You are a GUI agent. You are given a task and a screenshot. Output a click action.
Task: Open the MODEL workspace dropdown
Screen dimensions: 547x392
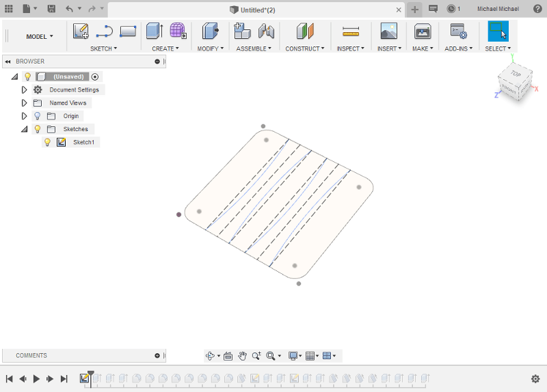[40, 36]
